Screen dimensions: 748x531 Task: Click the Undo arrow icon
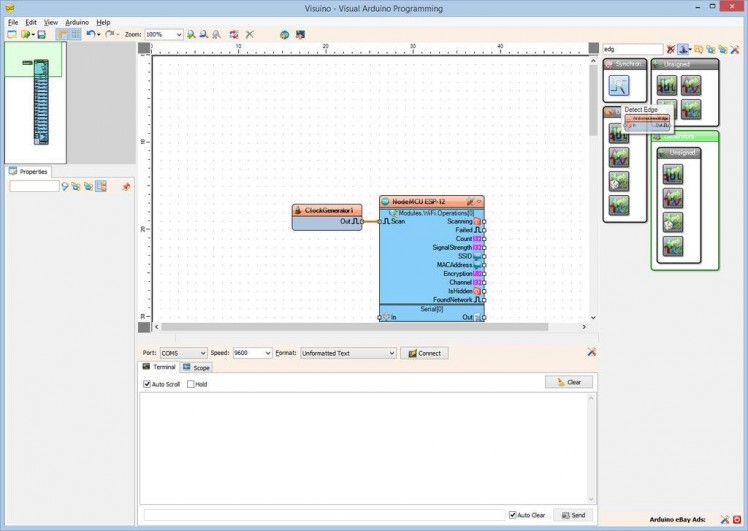coord(90,34)
